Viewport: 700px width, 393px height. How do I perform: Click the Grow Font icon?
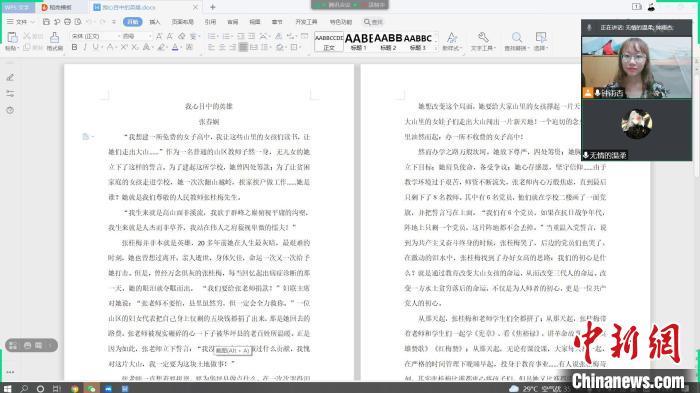point(159,36)
